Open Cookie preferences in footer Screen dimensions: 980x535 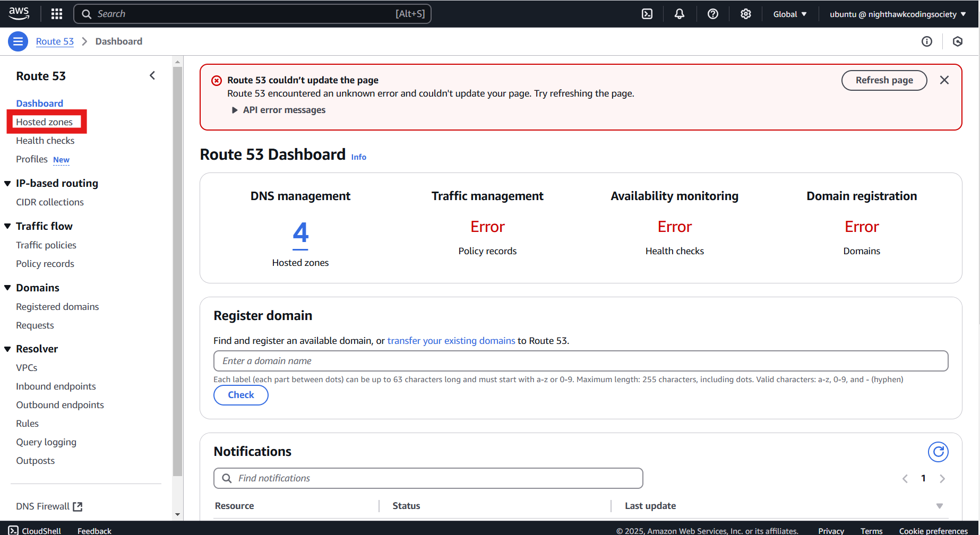(933, 531)
